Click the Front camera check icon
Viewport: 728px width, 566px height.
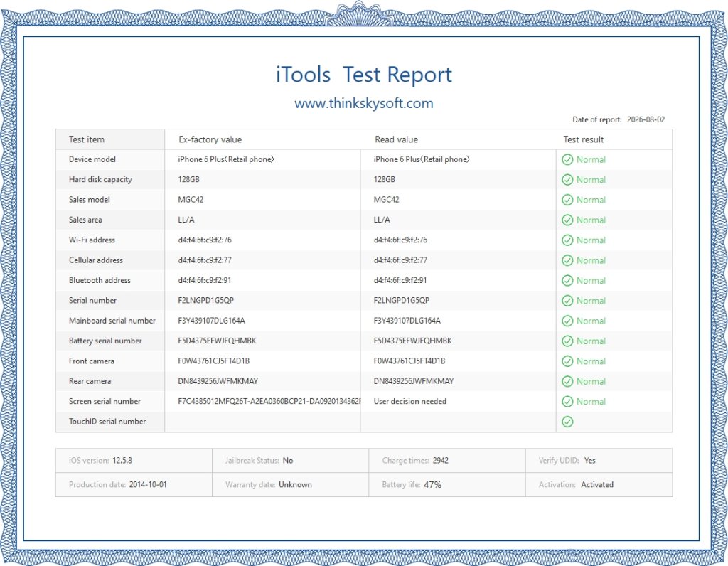coord(567,361)
